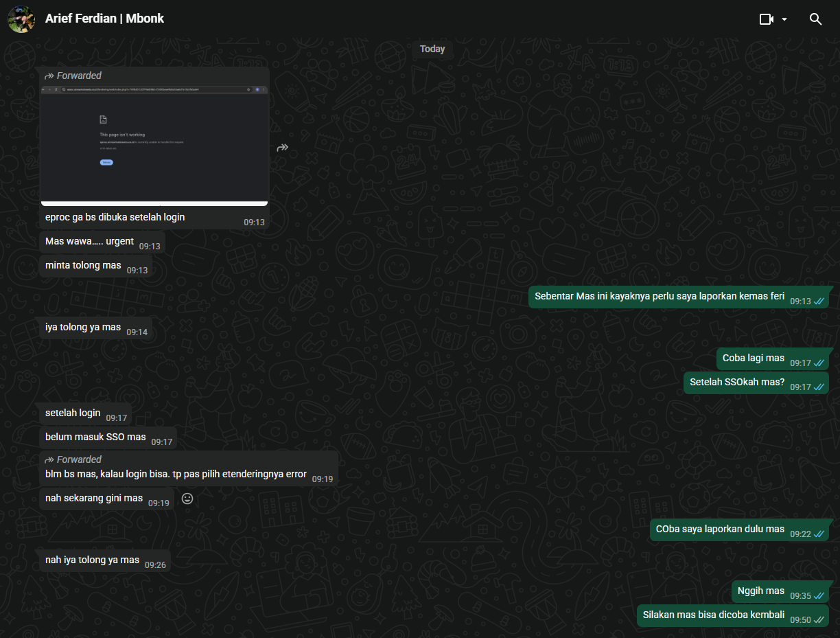Click read receipt ticks on 'Silakan mas bisa dicoba kembali'
The image size is (840, 638).
click(x=819, y=620)
